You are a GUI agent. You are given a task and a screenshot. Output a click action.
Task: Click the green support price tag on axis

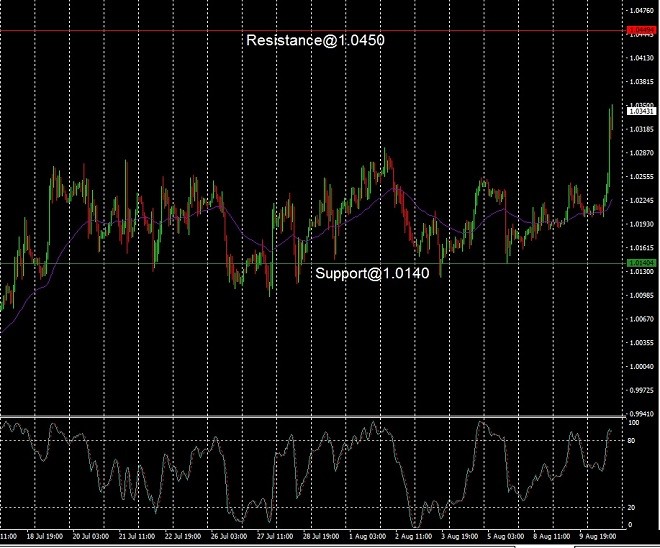[641, 263]
